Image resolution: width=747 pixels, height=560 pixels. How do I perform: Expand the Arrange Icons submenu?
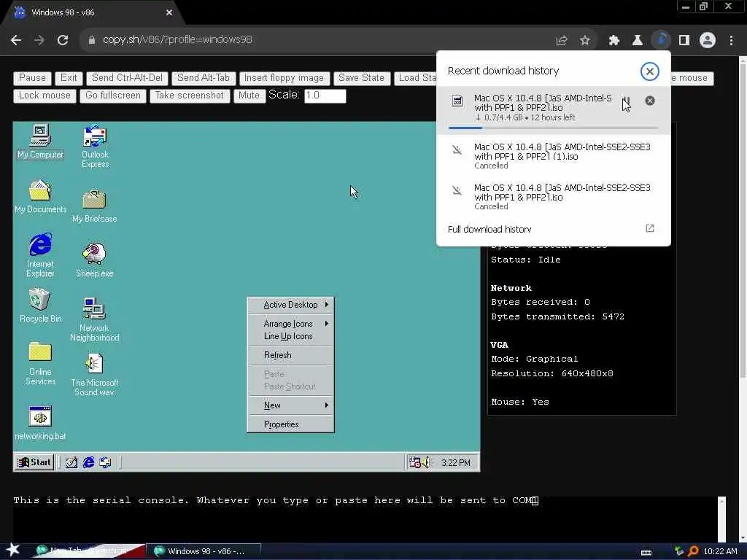coord(290,324)
